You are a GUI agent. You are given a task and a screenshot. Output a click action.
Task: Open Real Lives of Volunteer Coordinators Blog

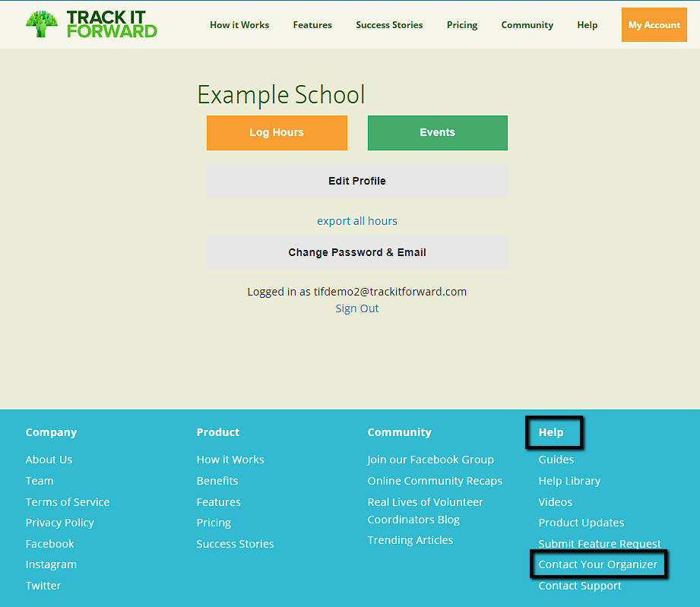tap(425, 511)
